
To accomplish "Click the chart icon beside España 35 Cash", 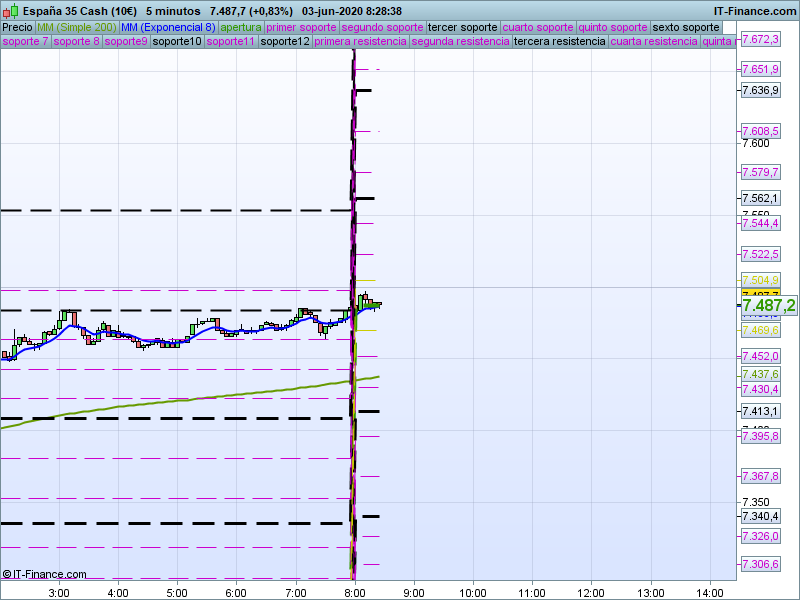I will point(10,11).
